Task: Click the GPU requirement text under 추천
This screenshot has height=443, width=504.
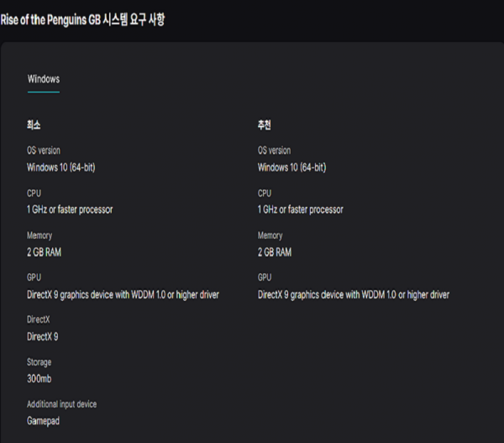Action: pos(353,295)
